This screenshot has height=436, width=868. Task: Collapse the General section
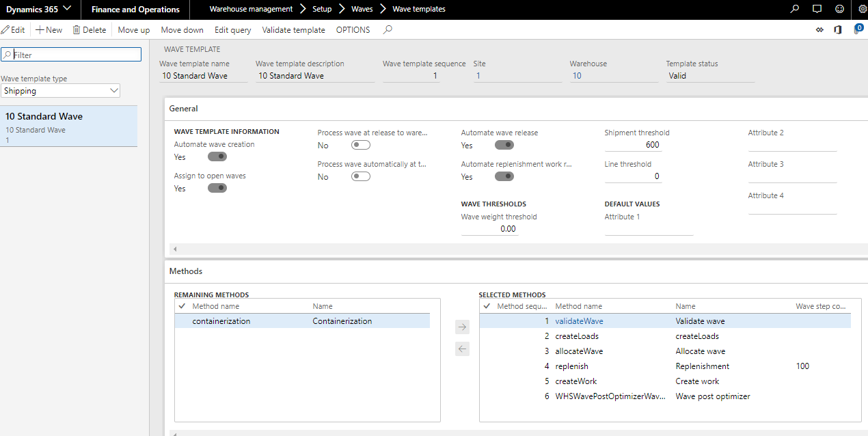183,108
